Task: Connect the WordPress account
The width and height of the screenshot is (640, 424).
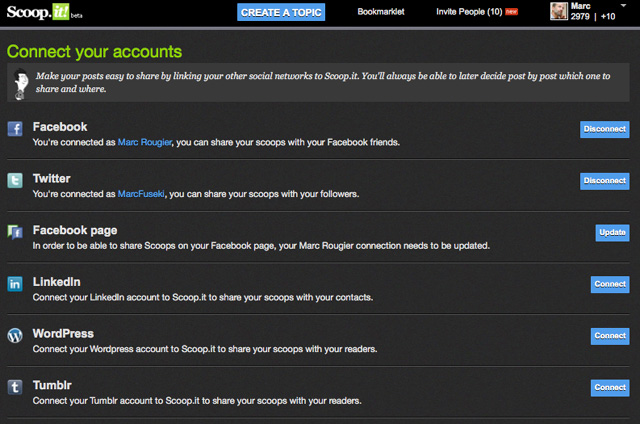Action: pos(610,336)
